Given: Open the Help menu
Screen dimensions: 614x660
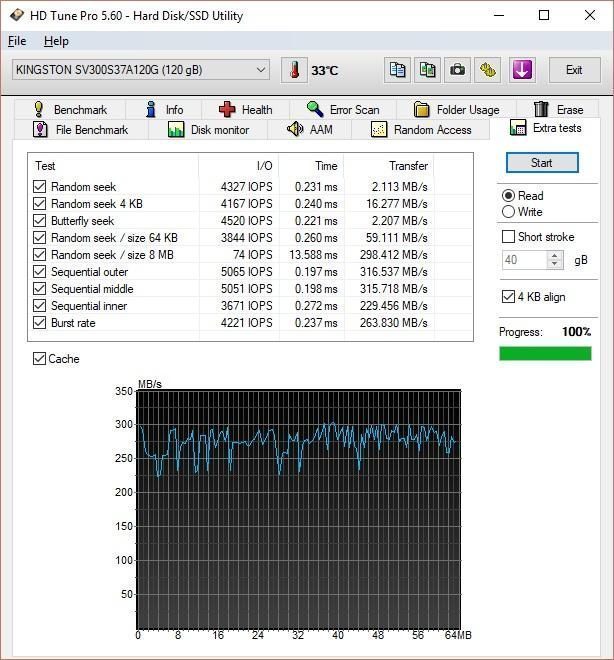Looking at the screenshot, I should [56, 41].
